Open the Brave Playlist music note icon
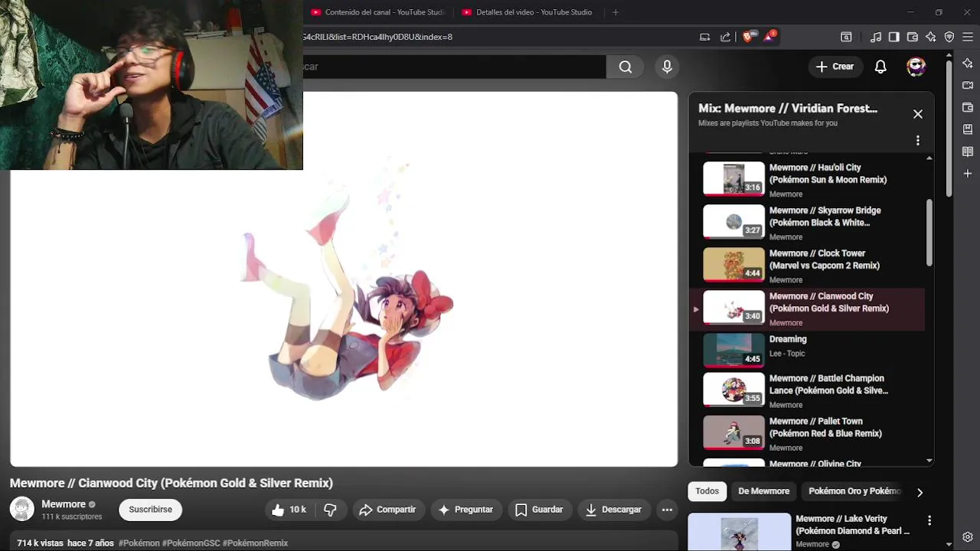Viewport: 980px width, 551px height. click(x=876, y=37)
